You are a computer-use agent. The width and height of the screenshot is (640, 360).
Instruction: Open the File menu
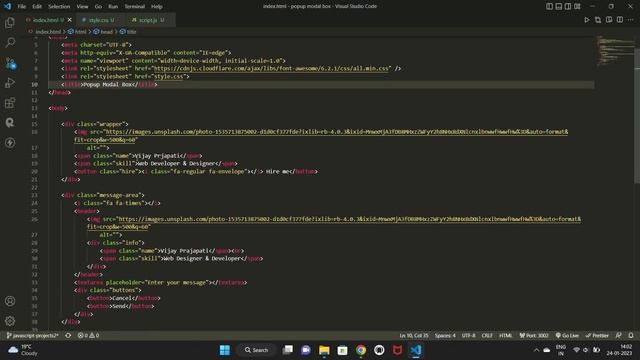[x=22, y=7]
